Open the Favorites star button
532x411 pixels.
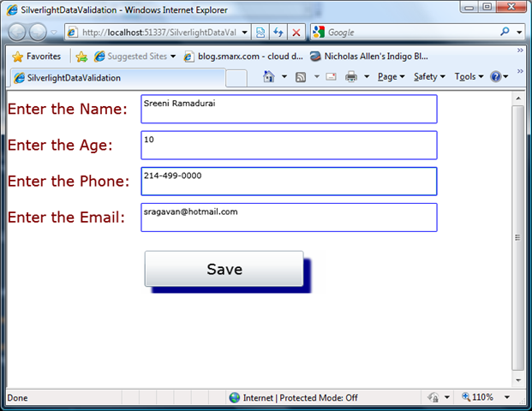[x=36, y=57]
